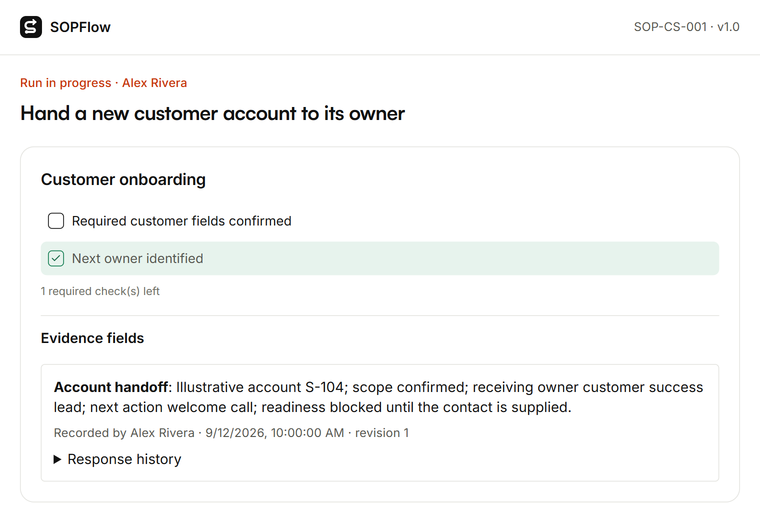Click the Customer onboarding section heading
Image resolution: width=760 pixels, height=523 pixels.
(123, 179)
